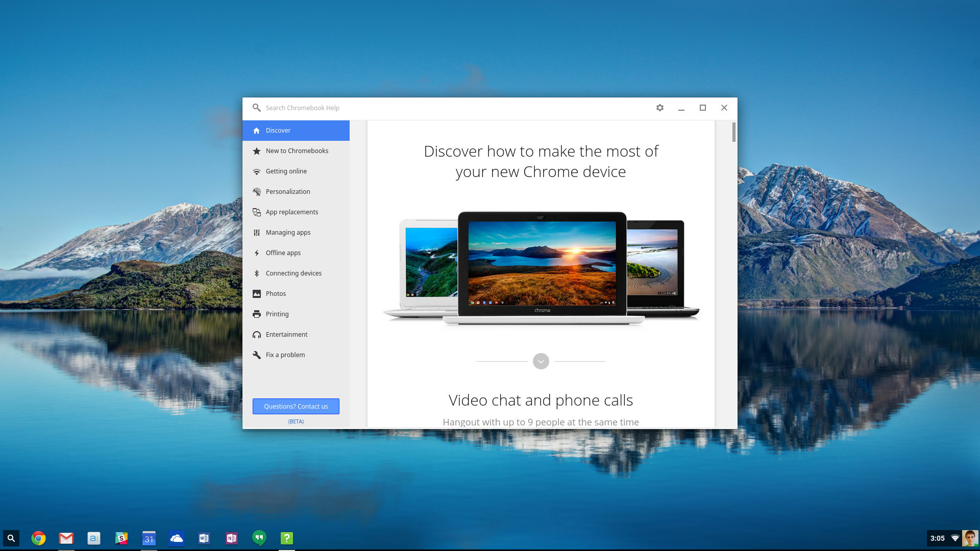
Task: Click the launcher search button on shelf
Action: tap(11, 538)
